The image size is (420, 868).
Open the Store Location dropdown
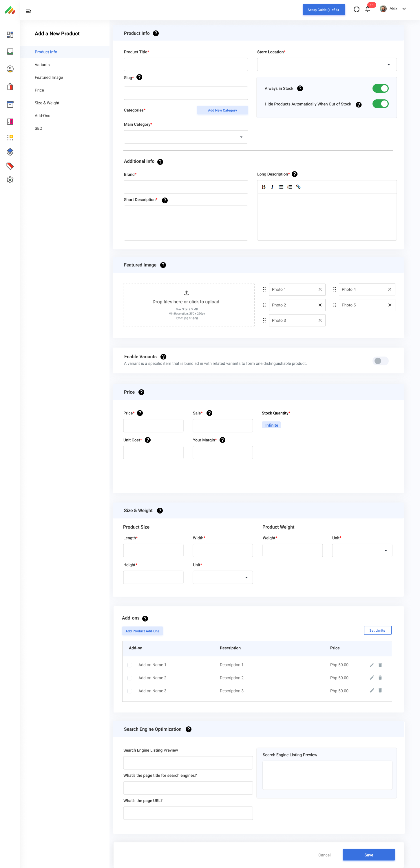pyautogui.click(x=327, y=65)
